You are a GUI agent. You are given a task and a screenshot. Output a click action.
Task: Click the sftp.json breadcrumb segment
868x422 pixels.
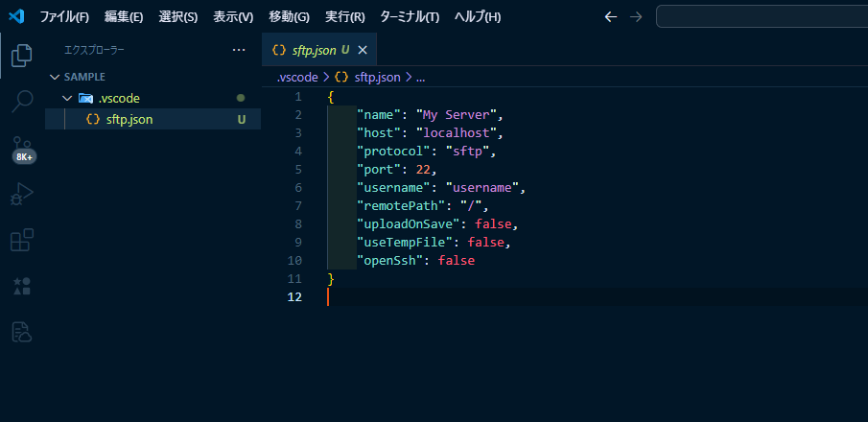[377, 78]
